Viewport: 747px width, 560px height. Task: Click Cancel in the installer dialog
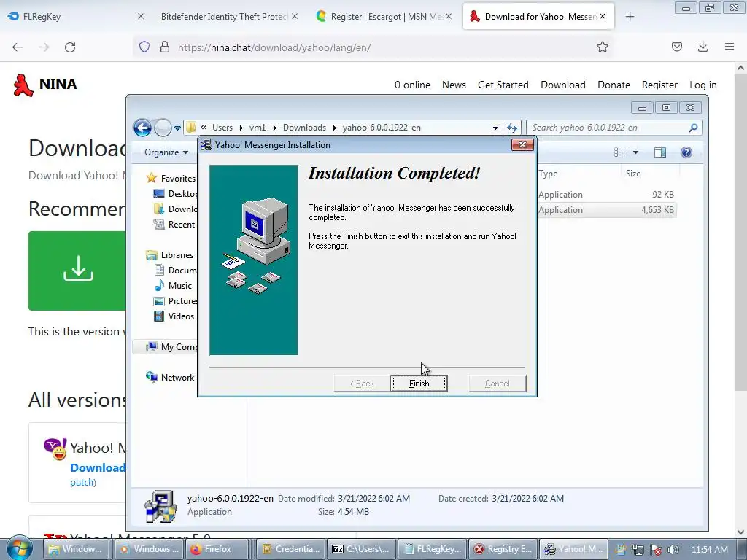tap(497, 384)
